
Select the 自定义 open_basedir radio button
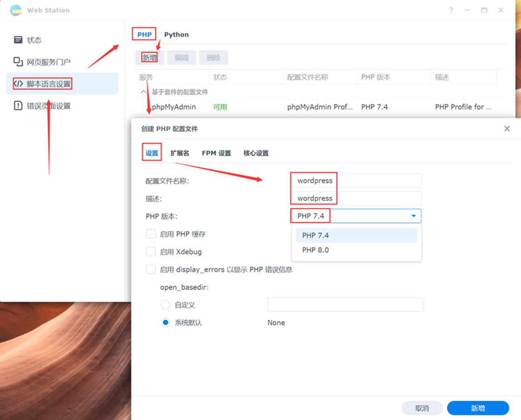[x=166, y=305]
